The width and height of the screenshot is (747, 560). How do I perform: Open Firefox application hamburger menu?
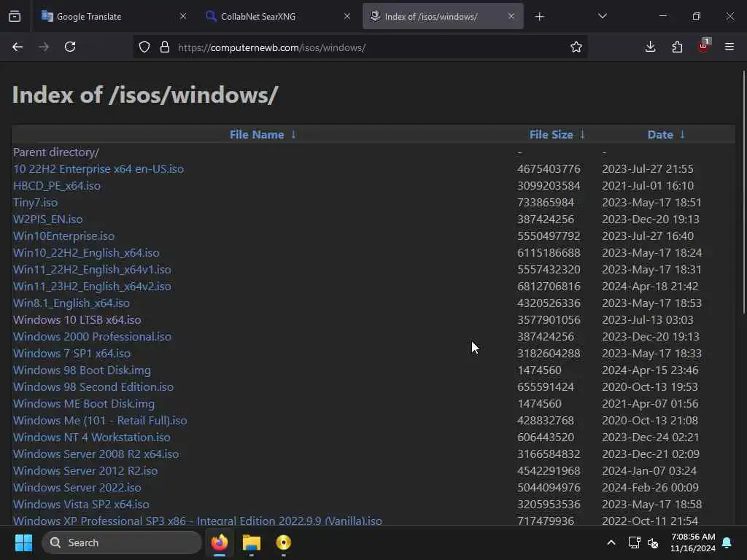click(729, 47)
